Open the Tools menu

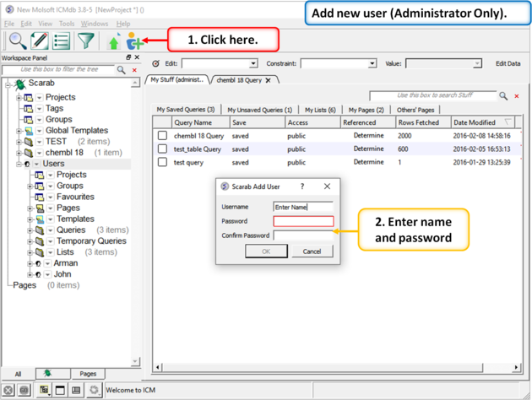(x=67, y=24)
